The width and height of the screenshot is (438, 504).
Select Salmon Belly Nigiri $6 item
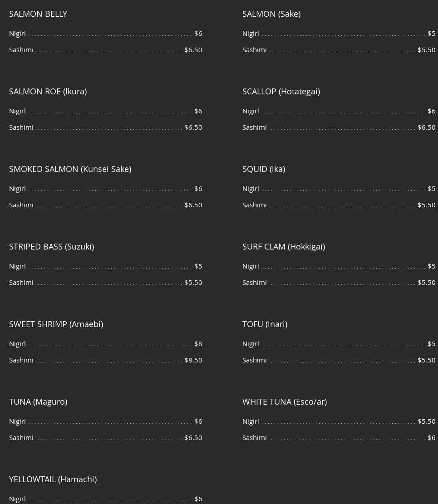click(x=105, y=34)
